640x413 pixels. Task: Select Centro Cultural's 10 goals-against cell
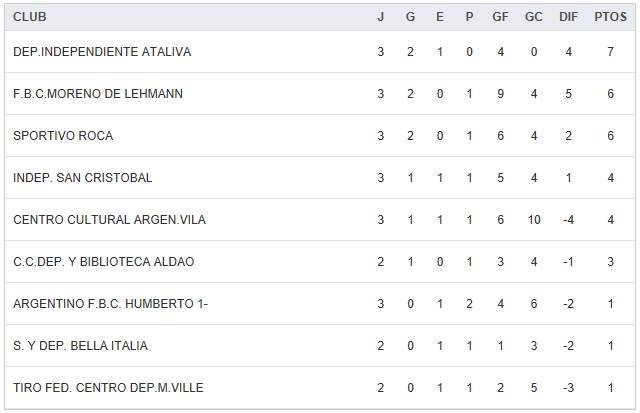tap(534, 220)
